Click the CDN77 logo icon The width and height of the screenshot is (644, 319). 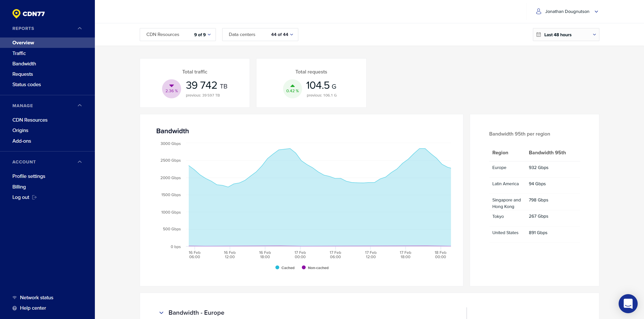[16, 14]
